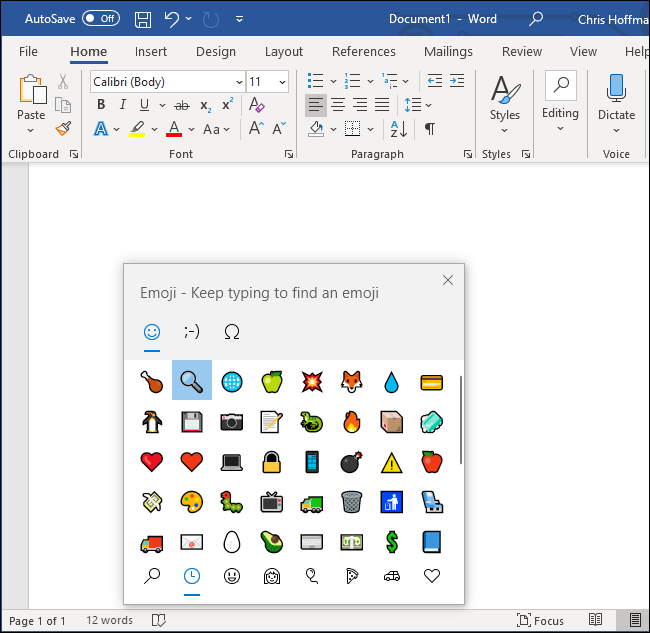Click the Format Painter brush icon
650x633 pixels.
[63, 128]
